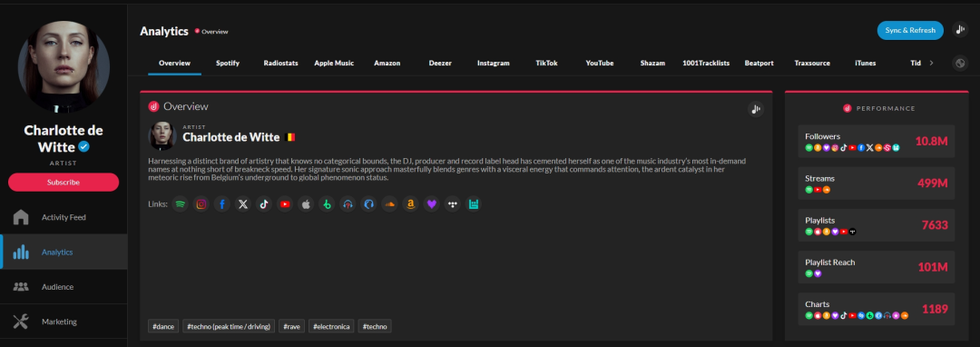
Task: Open the Amazon tab
Action: click(387, 64)
